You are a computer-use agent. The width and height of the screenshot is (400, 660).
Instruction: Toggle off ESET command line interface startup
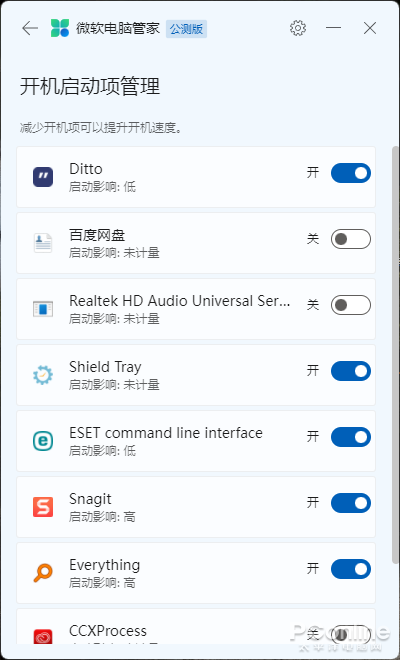[x=351, y=437]
